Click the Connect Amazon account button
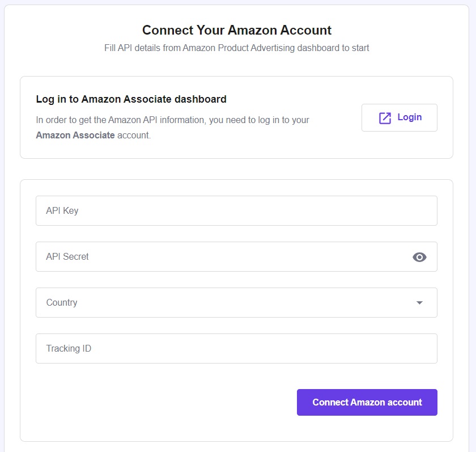 tap(367, 402)
